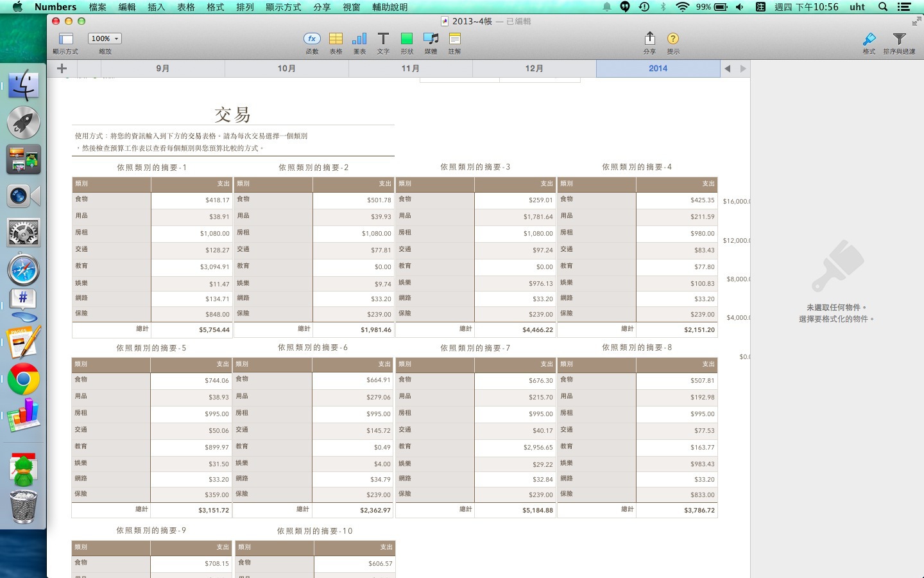Screen dimensions: 924x578
Task: Launch Google Chrome from Dock
Action: [24, 380]
